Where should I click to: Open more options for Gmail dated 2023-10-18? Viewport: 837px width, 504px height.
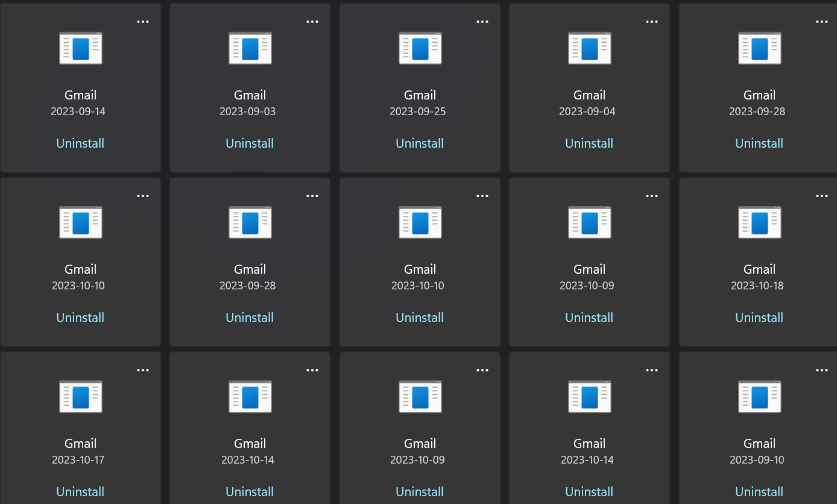tap(822, 196)
